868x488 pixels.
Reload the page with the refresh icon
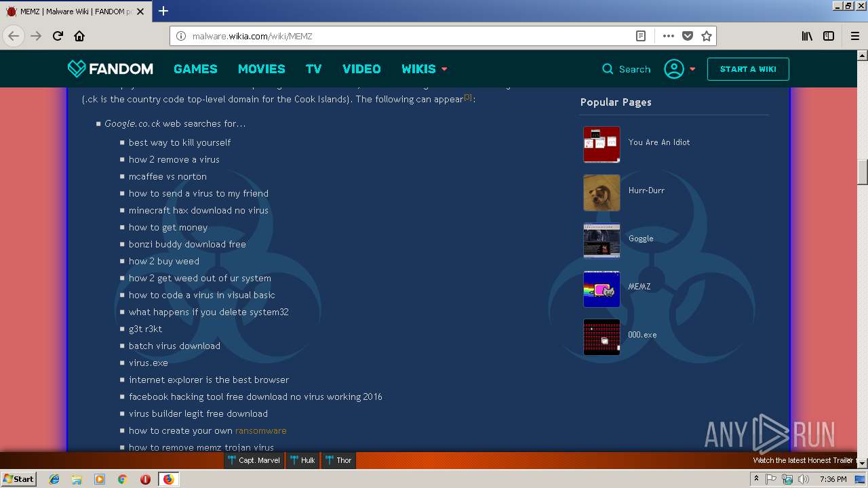tap(58, 36)
